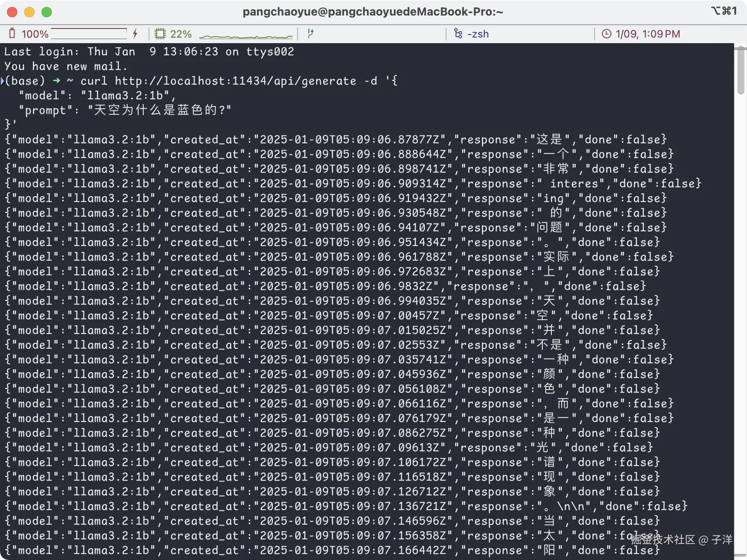This screenshot has height=560, width=747.
Task: Close the terminal window with red button
Action: [12, 12]
